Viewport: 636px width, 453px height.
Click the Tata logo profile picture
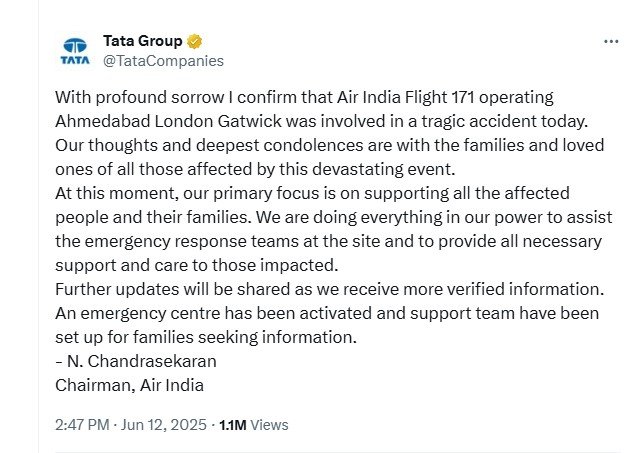76,50
